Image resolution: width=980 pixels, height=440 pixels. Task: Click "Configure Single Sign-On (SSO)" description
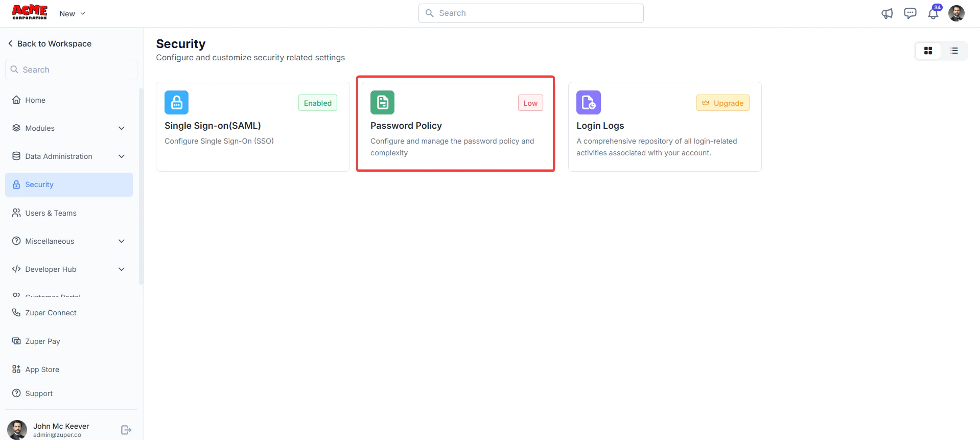pos(219,141)
